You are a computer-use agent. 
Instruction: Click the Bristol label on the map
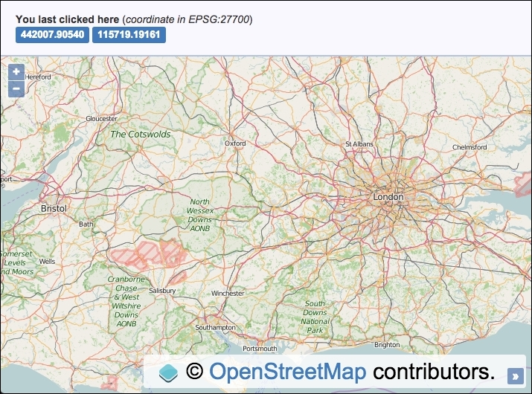click(x=54, y=209)
